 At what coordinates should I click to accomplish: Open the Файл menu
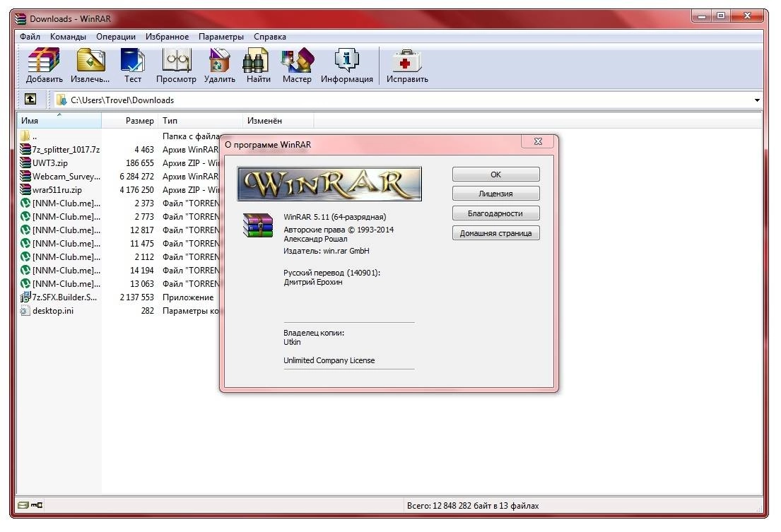click(30, 36)
